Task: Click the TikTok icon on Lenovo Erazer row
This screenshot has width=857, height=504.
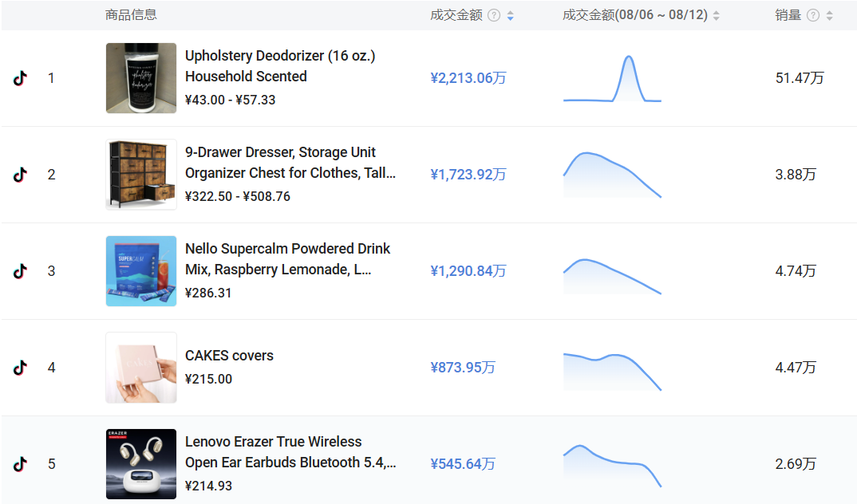Action: point(20,464)
